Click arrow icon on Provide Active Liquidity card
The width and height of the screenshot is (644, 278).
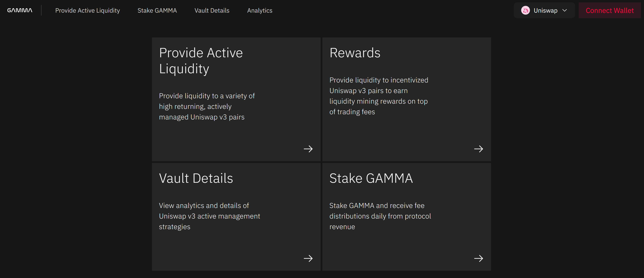308,149
